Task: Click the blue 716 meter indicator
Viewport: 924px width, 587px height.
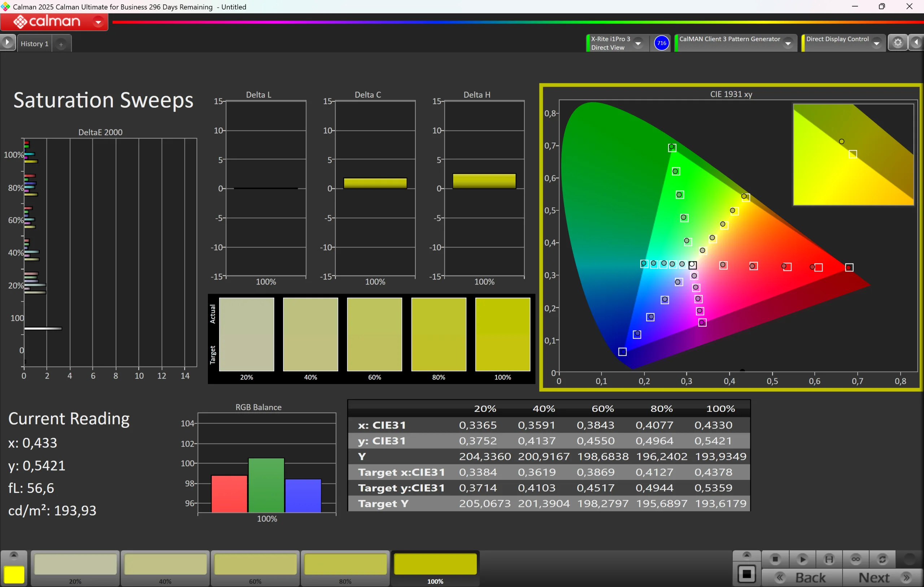Action: [x=662, y=43]
